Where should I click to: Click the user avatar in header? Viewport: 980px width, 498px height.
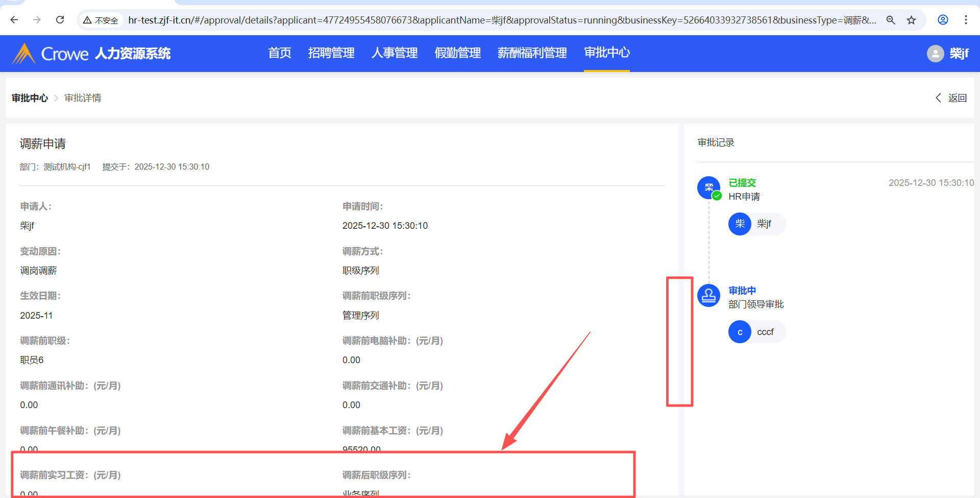coord(935,53)
